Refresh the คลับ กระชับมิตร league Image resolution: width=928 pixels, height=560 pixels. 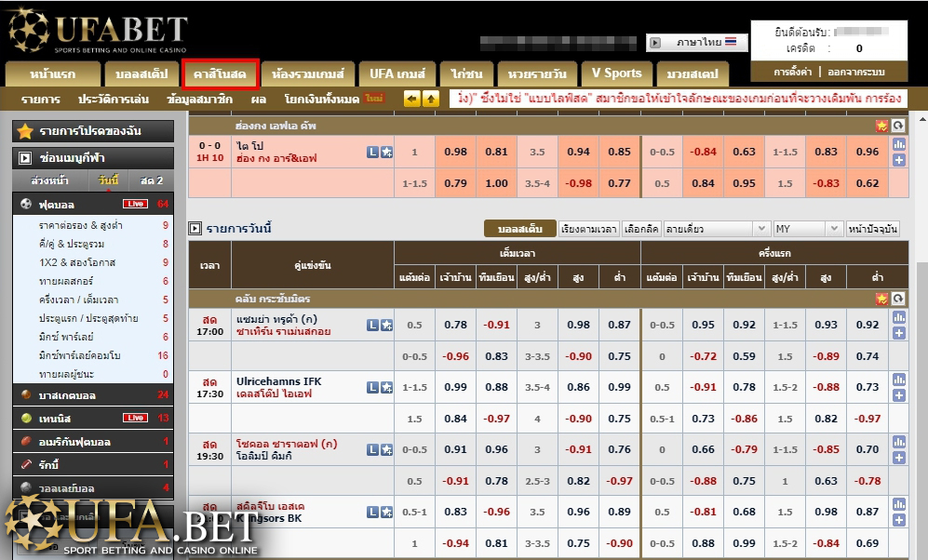click(x=898, y=299)
